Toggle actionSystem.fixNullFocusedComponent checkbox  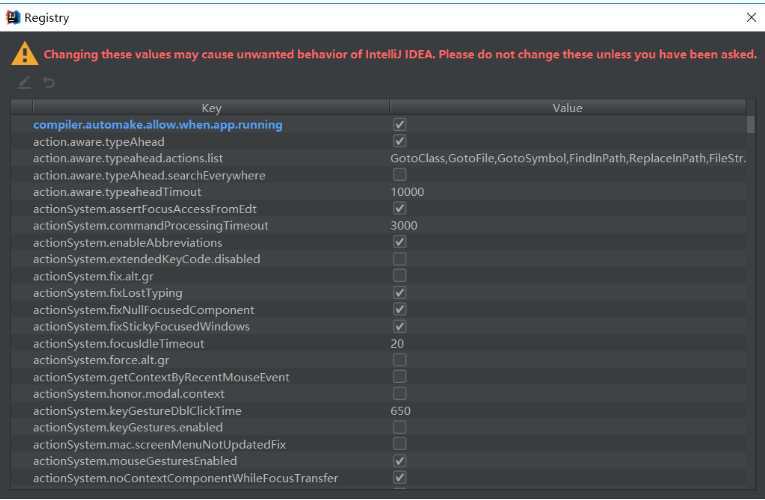point(400,309)
